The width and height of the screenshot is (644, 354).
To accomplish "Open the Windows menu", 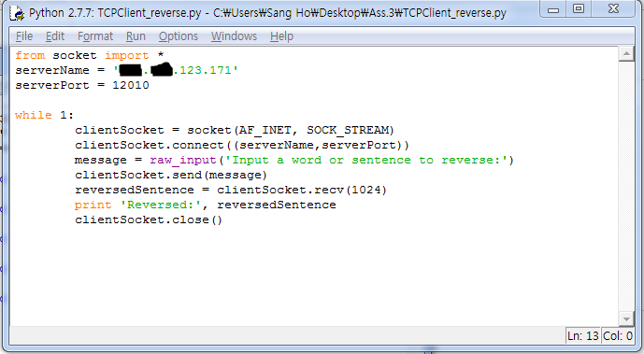I will click(x=234, y=36).
